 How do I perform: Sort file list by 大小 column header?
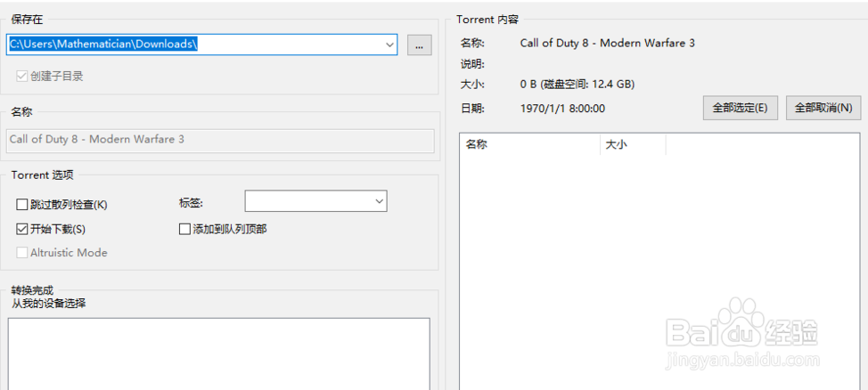coord(633,145)
